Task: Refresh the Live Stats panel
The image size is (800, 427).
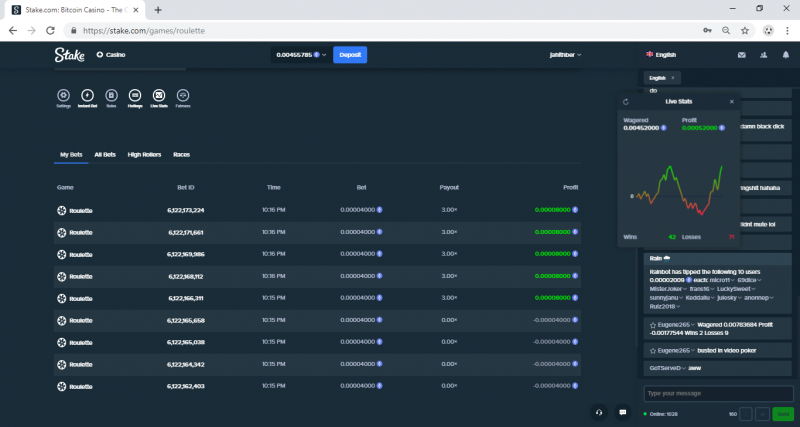Action: (626, 102)
